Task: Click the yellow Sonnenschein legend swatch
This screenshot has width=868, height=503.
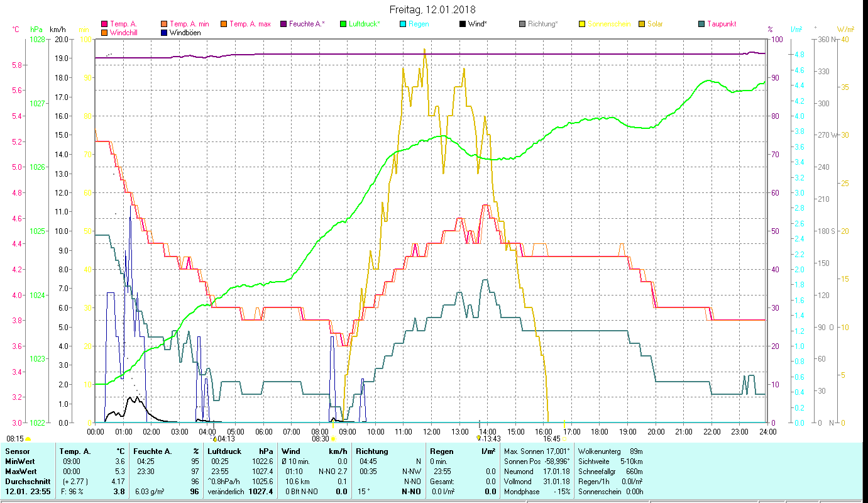Action: [581, 25]
